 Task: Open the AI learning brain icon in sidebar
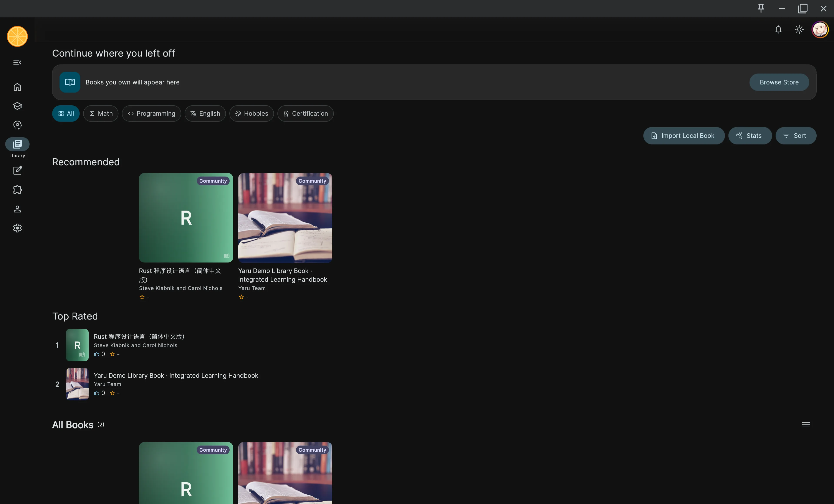click(x=17, y=125)
